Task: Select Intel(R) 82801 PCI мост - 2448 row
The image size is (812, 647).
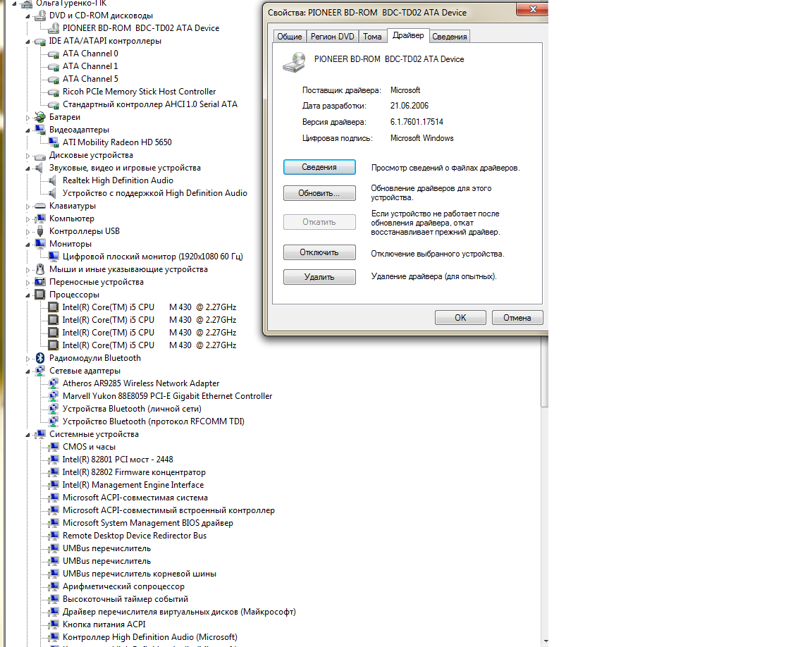Action: pyautogui.click(x=118, y=460)
